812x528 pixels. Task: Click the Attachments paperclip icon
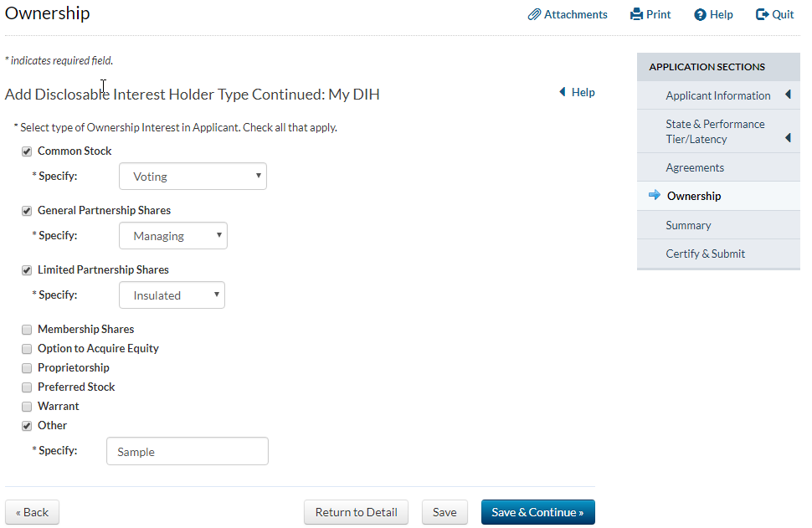[x=534, y=14]
